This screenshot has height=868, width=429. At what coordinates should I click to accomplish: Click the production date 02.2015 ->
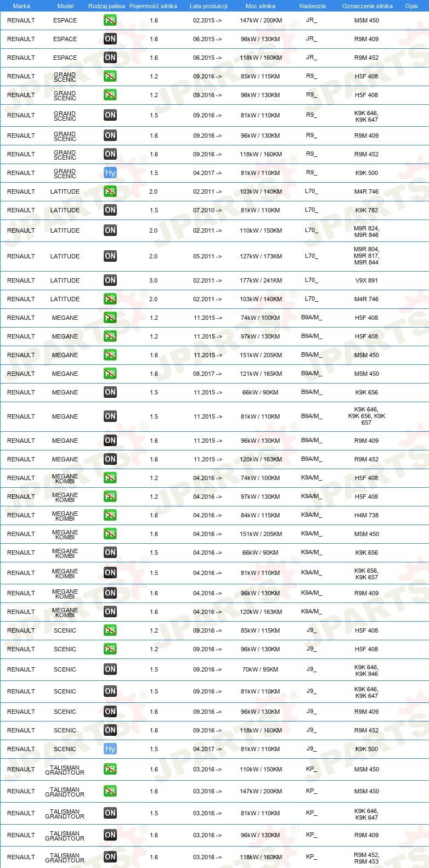(207, 20)
